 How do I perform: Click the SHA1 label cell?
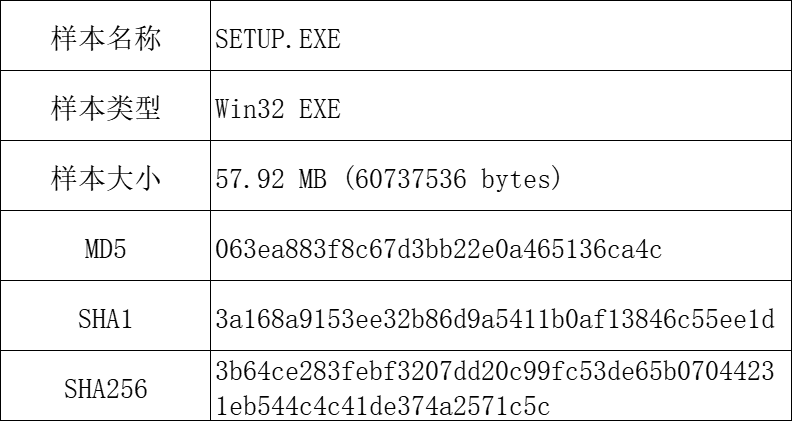tap(106, 319)
